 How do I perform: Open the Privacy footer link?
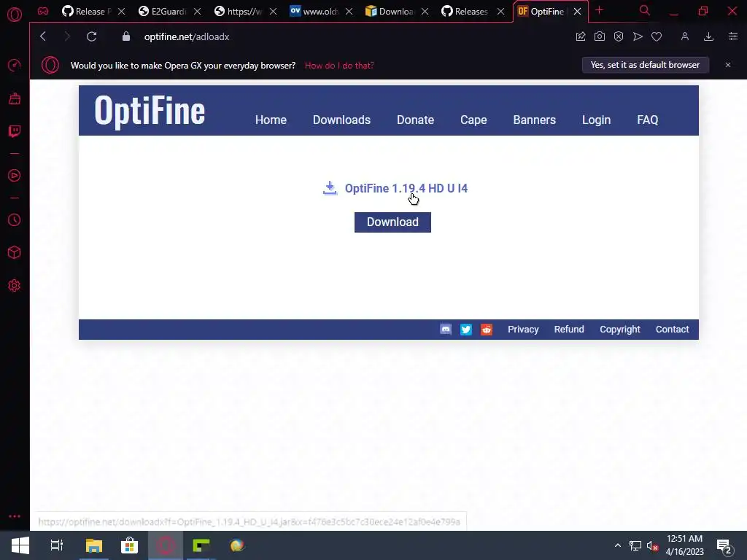point(523,330)
